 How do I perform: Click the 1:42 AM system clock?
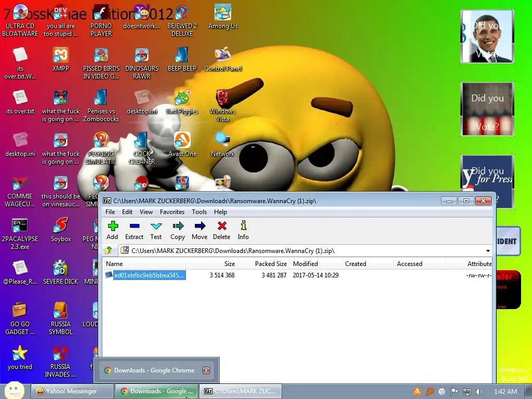click(506, 392)
